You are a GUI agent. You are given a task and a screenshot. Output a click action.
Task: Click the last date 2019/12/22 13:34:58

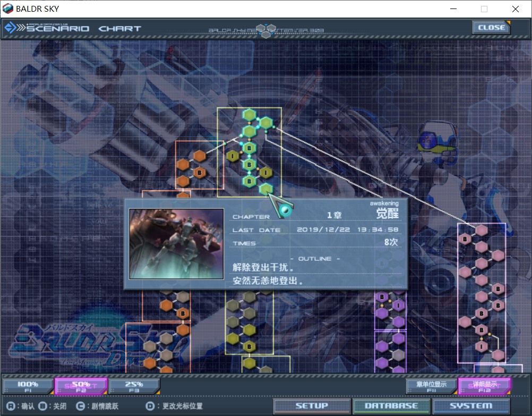point(347,230)
